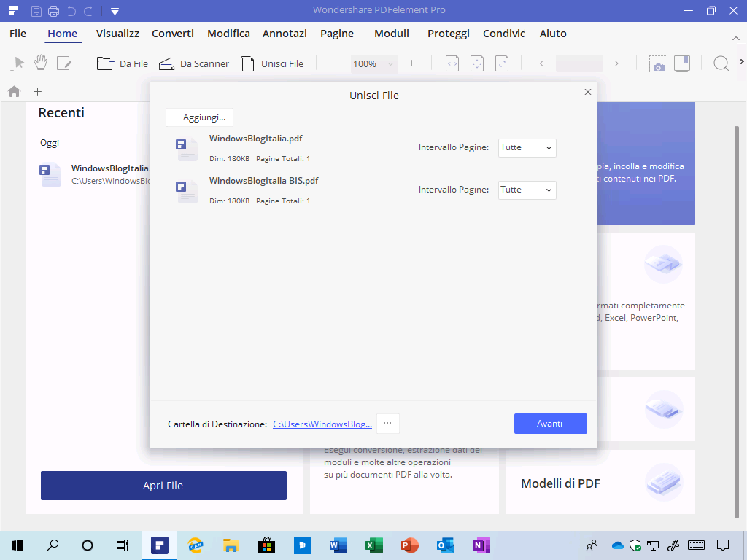
Task: Open page range dropdown for WindowsBlogItalia BIS.pdf
Action: point(527,190)
